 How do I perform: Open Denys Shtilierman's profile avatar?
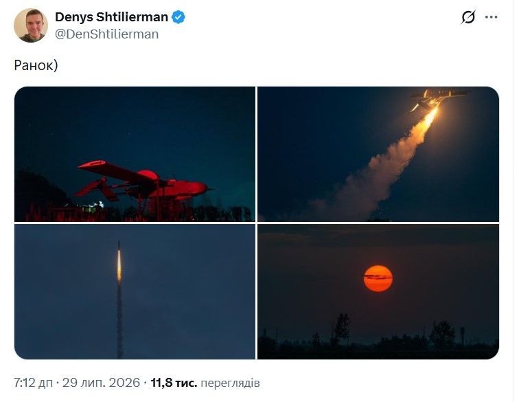(x=30, y=25)
